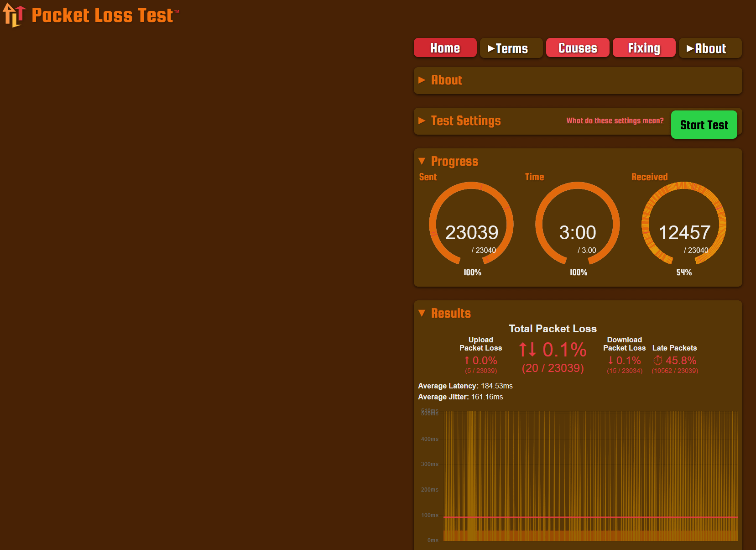This screenshot has width=756, height=550.
Task: Click the download packet loss arrow icon
Action: click(x=610, y=361)
